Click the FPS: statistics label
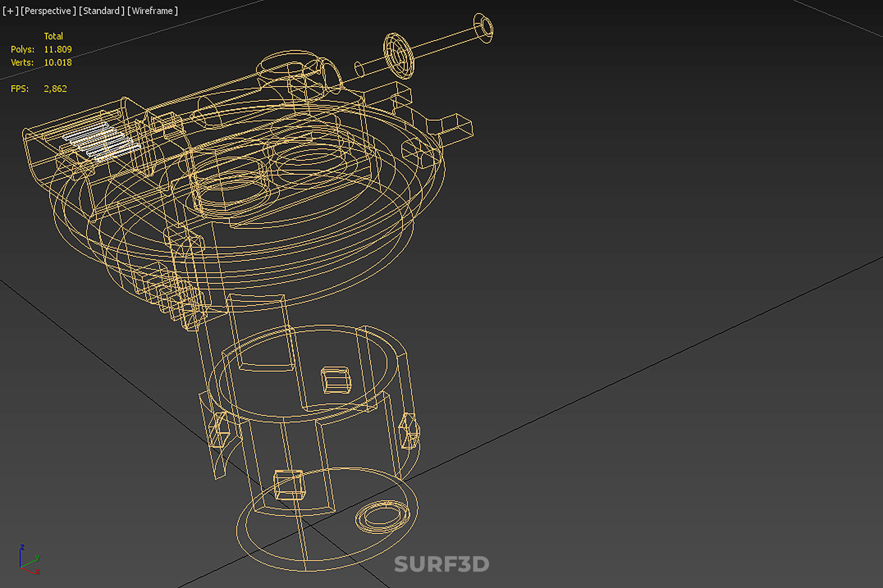The image size is (883, 588). [20, 89]
